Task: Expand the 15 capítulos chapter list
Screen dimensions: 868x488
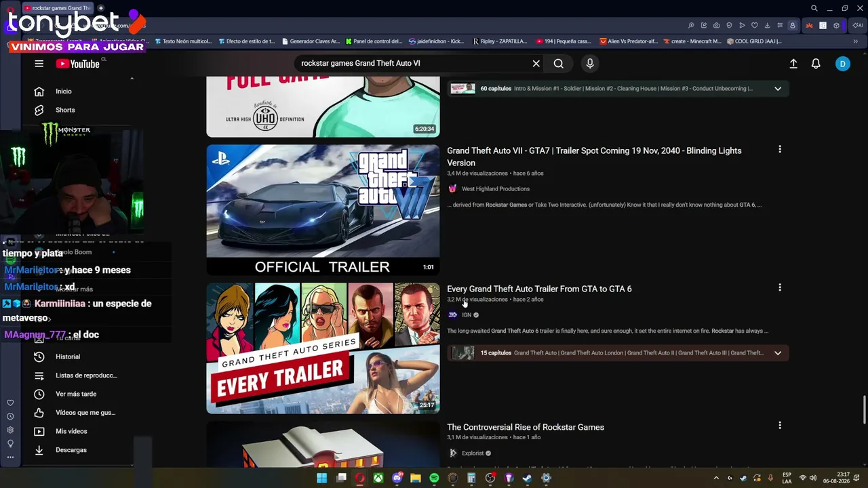Action: click(x=778, y=353)
